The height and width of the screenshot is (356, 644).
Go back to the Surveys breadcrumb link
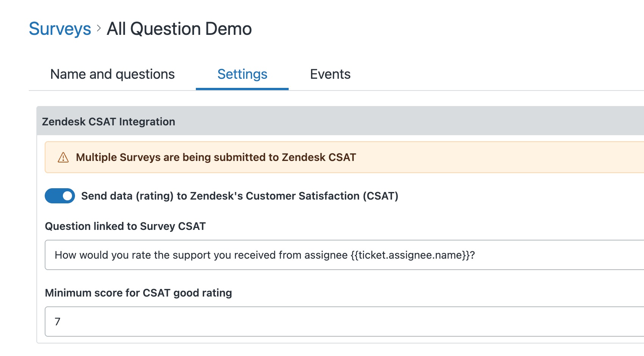(60, 29)
